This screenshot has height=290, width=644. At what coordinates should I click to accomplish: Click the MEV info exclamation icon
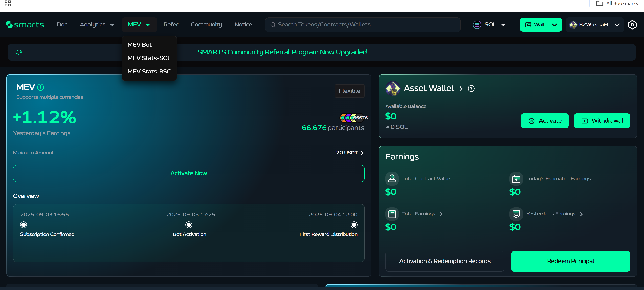40,87
